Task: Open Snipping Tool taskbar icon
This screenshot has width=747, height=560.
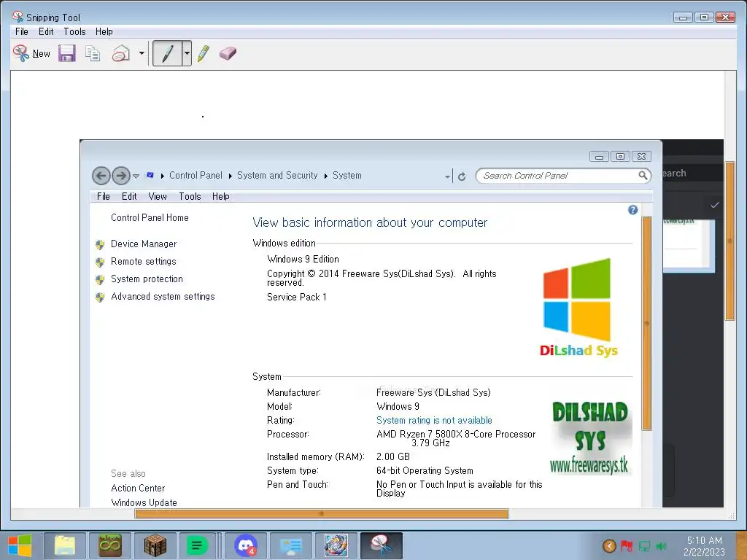Action: point(381,545)
